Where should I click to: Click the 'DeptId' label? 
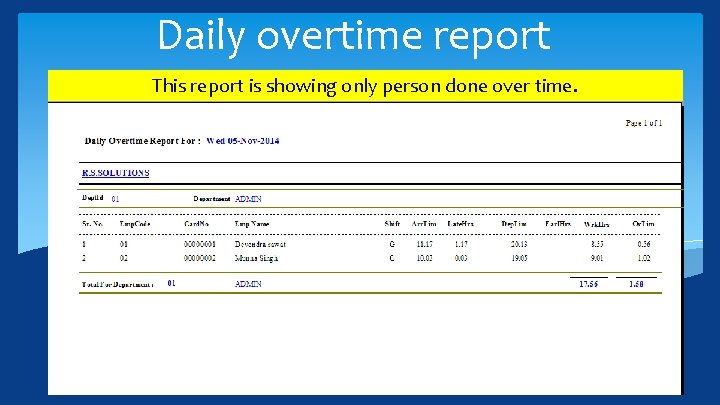93,198
